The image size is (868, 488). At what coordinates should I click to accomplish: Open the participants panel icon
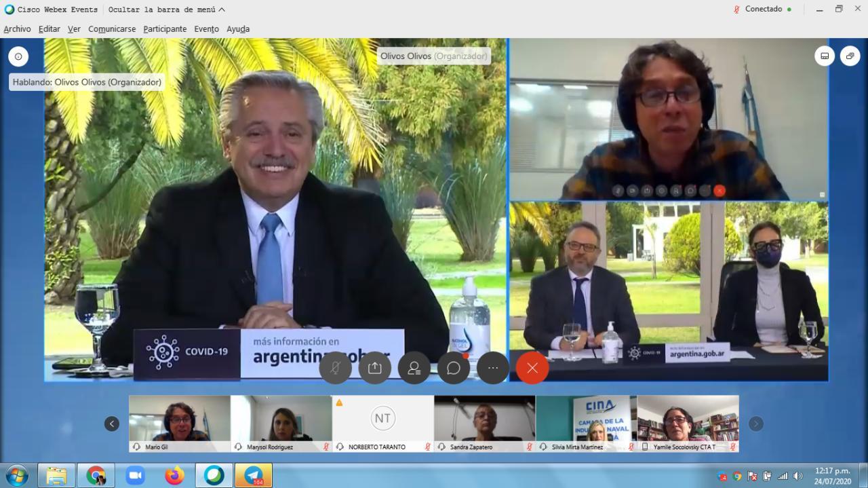coord(414,368)
